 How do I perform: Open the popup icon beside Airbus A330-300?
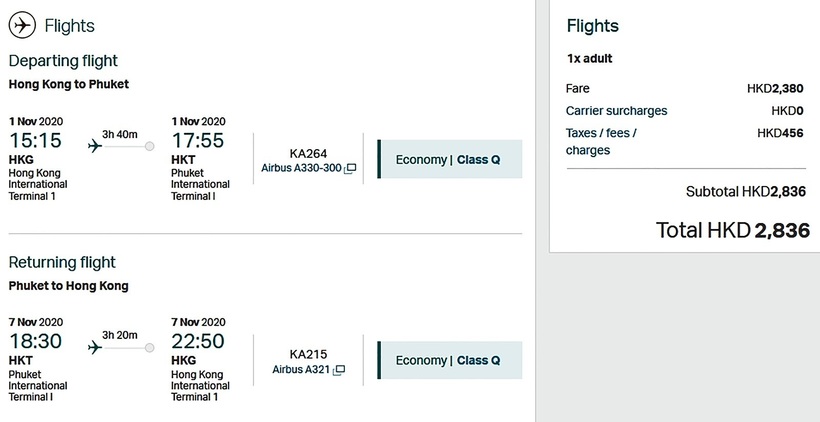click(350, 169)
